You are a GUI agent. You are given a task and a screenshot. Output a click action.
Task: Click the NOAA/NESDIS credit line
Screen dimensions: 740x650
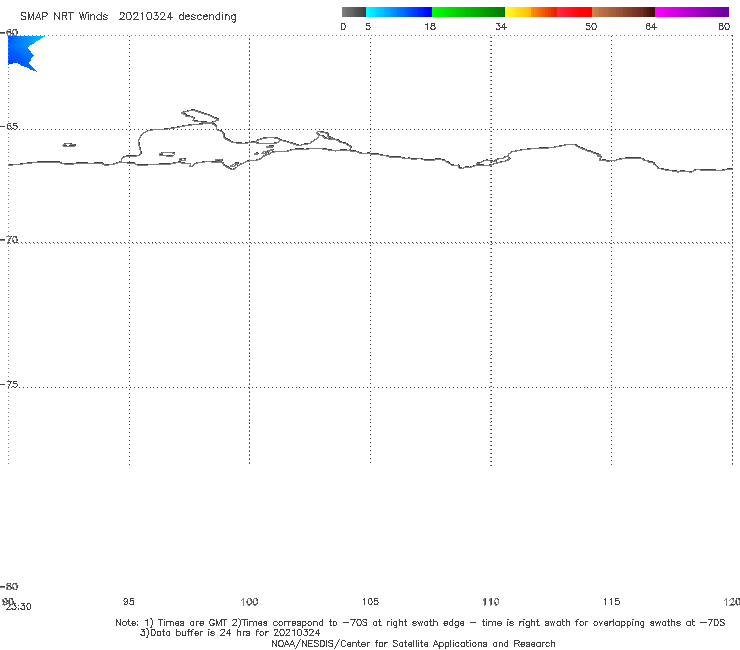(x=413, y=643)
